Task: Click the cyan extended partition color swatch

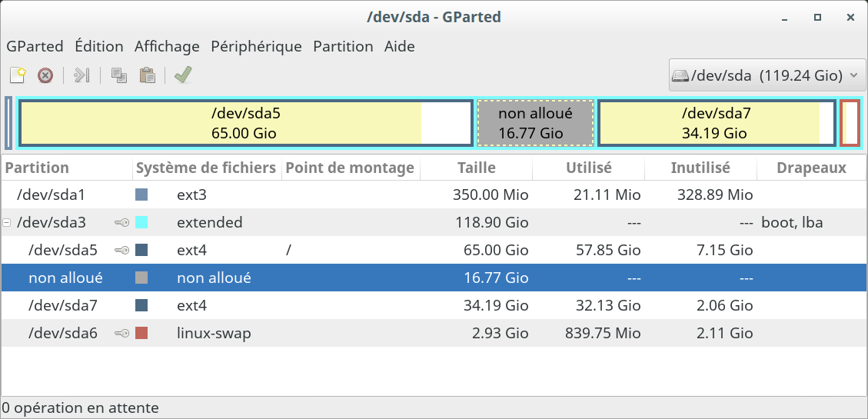Action: [x=141, y=222]
